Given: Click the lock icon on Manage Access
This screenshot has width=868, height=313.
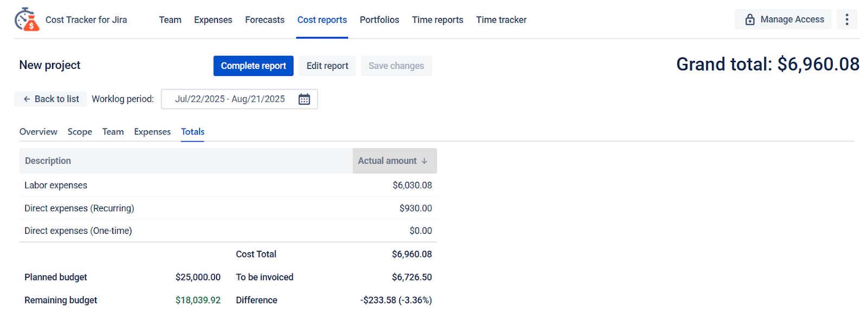Looking at the screenshot, I should coord(750,20).
